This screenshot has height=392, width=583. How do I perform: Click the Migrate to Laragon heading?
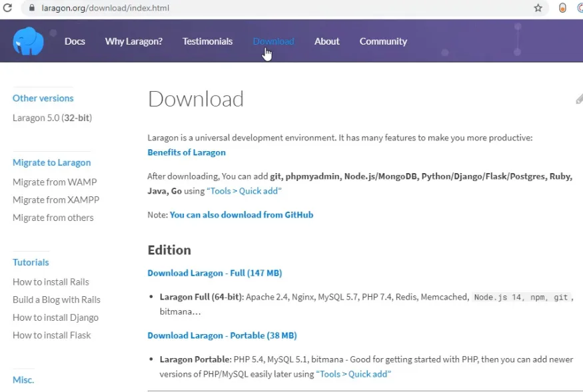(x=52, y=162)
